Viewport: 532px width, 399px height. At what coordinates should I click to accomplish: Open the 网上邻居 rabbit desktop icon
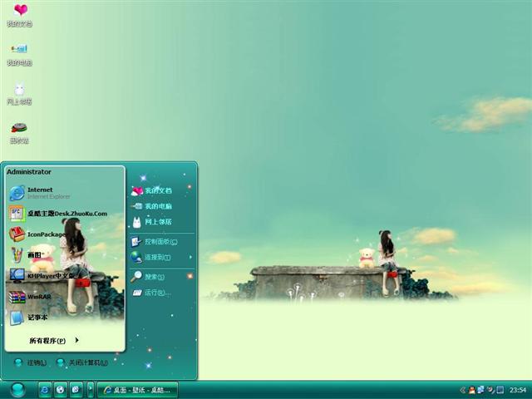(19, 93)
